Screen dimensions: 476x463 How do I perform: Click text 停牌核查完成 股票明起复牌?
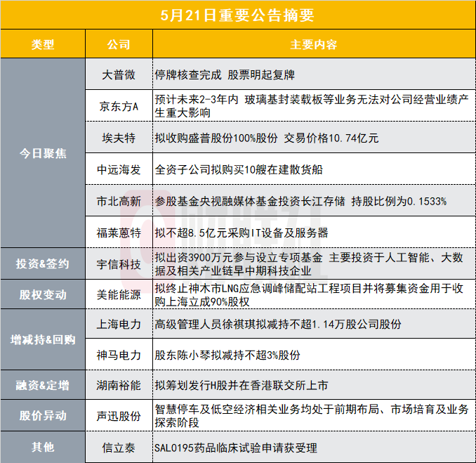225,74
